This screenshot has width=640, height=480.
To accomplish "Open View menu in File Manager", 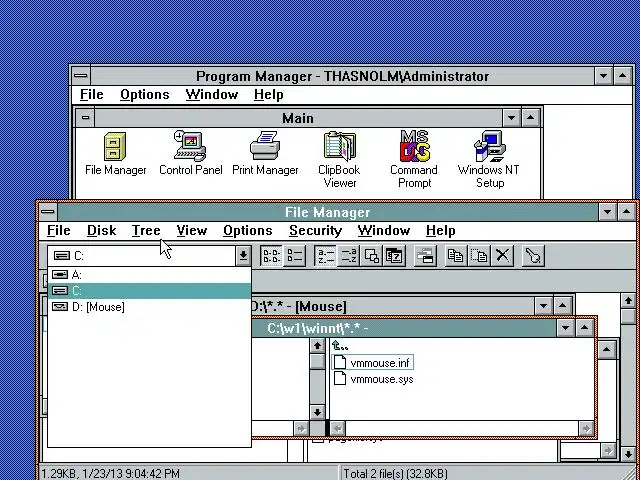I will pos(191,231).
